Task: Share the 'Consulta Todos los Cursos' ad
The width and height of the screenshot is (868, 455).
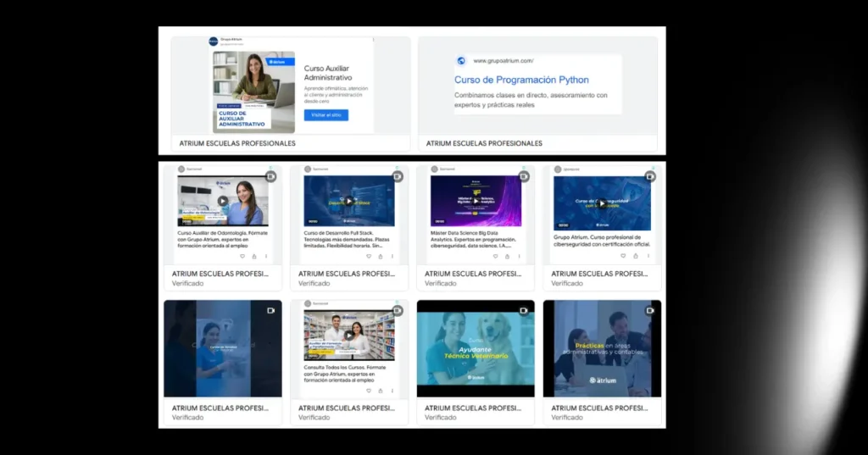Action: (381, 391)
